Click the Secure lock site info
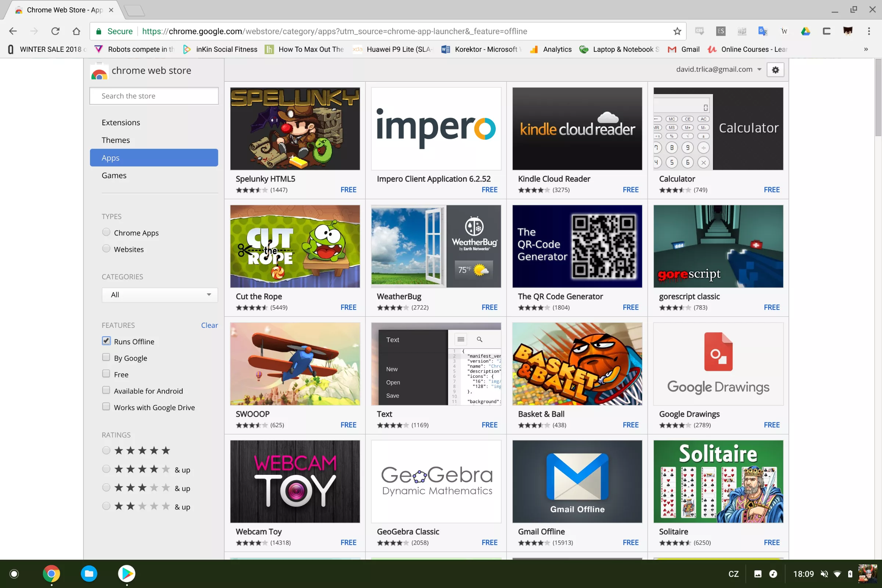The height and width of the screenshot is (588, 882). (x=114, y=31)
